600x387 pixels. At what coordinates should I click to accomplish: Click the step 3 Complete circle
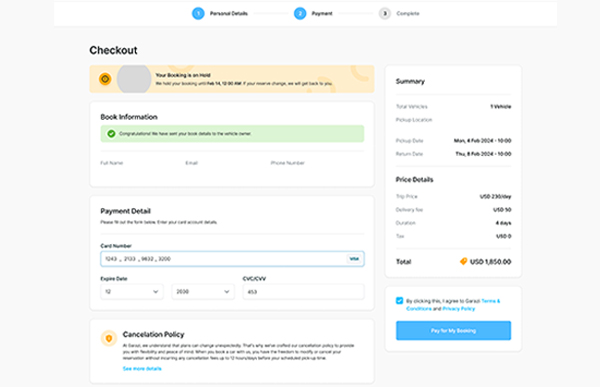click(385, 13)
